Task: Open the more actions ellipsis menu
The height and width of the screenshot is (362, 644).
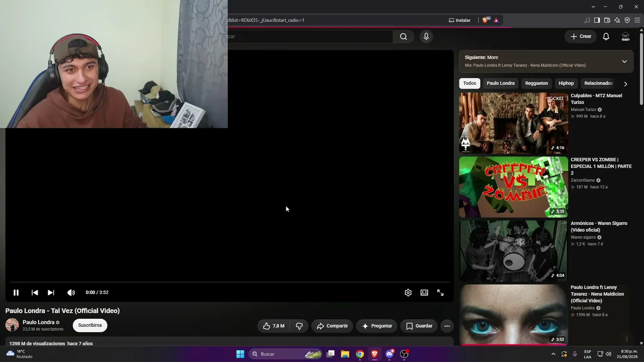Action: tap(447, 326)
